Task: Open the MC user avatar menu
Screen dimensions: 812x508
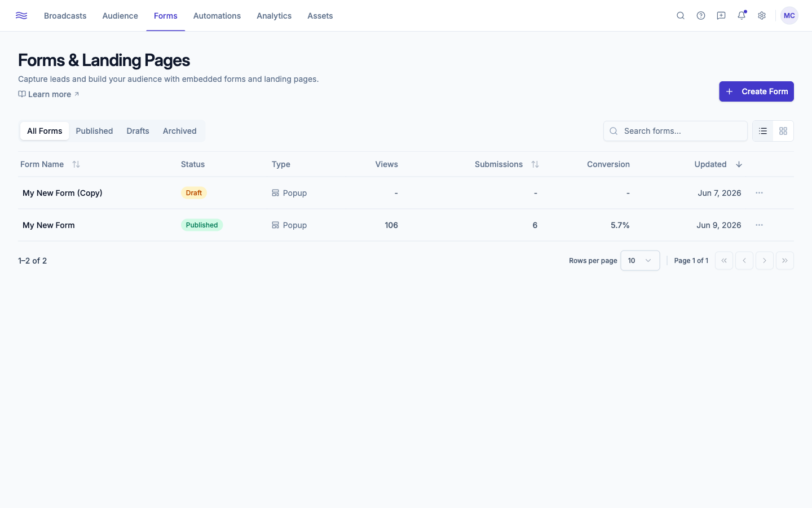Action: (789, 16)
